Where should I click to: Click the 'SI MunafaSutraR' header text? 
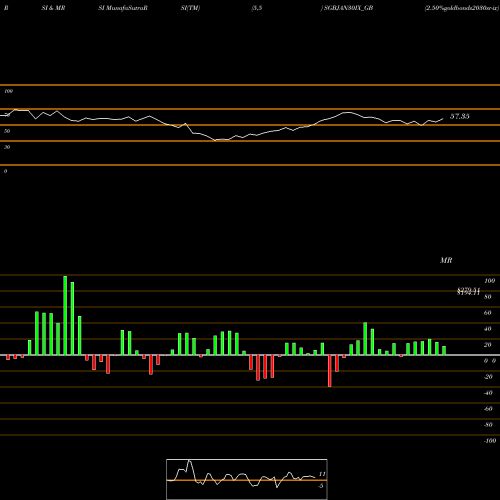pos(123,8)
